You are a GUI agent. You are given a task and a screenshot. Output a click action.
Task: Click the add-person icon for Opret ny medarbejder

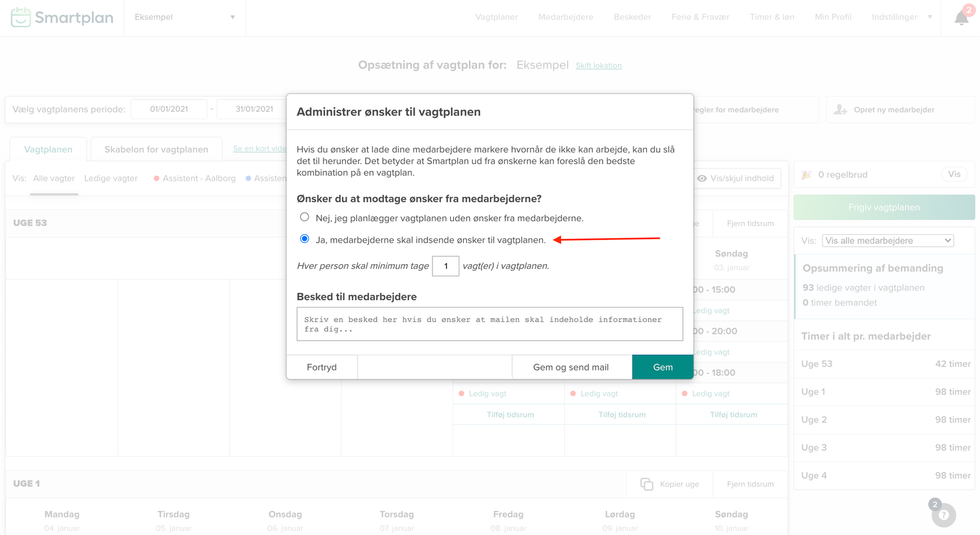click(840, 110)
